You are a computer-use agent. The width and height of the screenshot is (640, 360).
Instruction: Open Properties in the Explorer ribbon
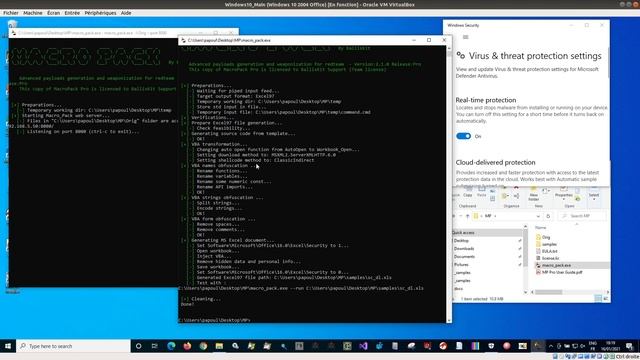coord(563,192)
